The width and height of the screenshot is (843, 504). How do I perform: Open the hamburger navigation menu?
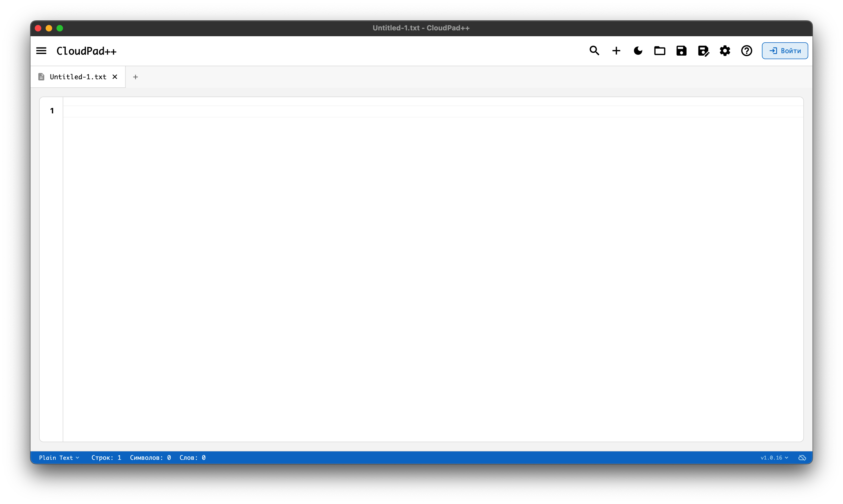tap(41, 51)
